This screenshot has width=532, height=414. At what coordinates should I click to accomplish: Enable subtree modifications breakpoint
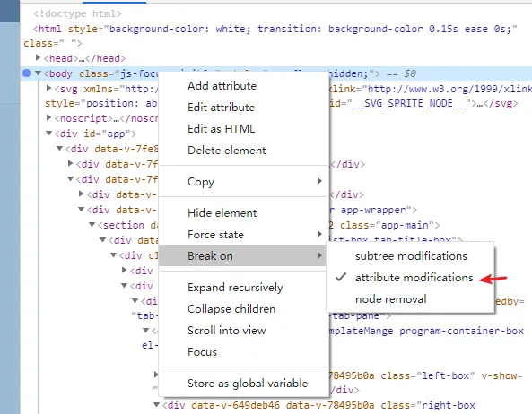pos(411,256)
